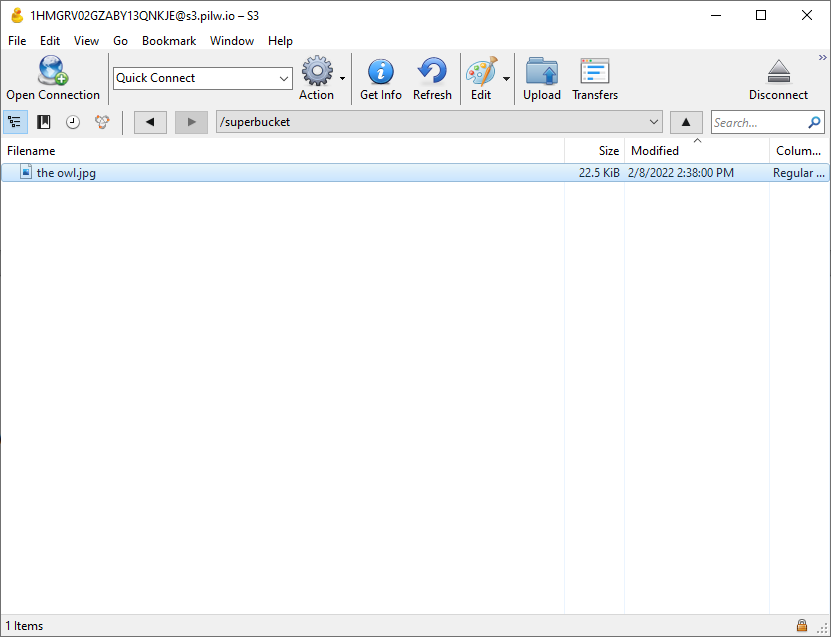
Task: Open the Help menu
Action: coord(280,41)
